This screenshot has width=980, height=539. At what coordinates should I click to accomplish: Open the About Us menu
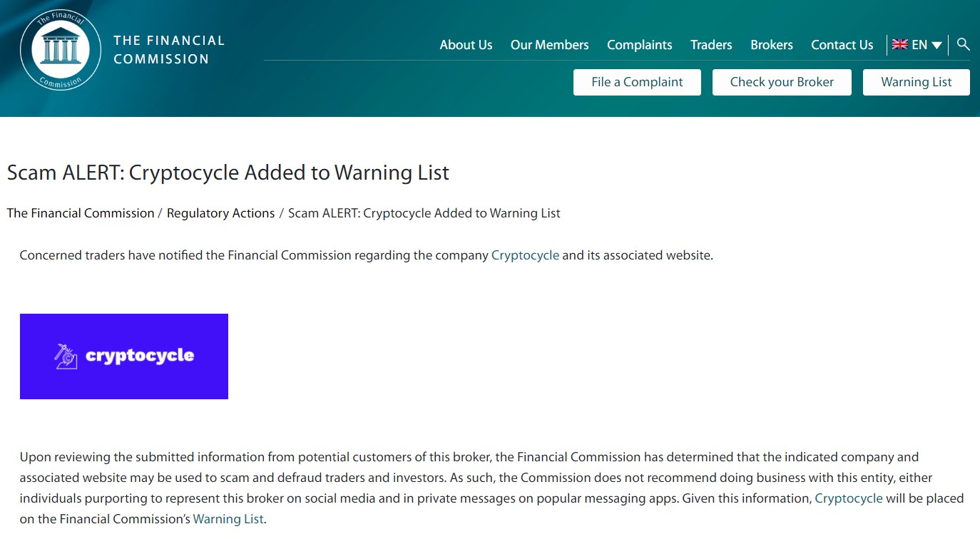coord(466,45)
